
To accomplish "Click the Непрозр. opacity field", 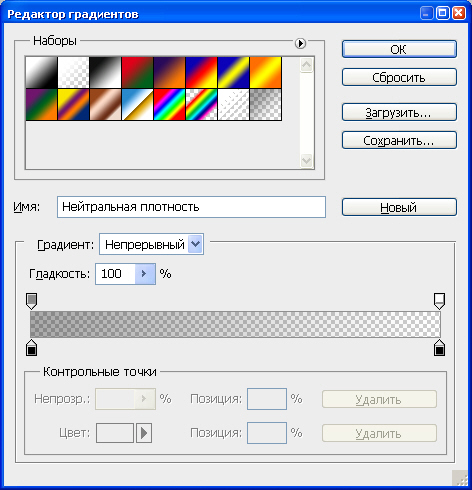I will [x=115, y=399].
